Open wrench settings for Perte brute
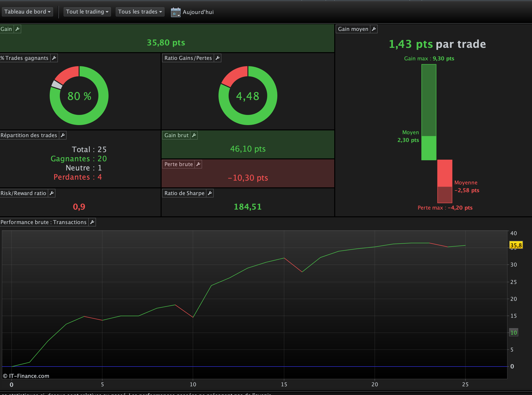This screenshot has height=395, width=532. coord(198,164)
